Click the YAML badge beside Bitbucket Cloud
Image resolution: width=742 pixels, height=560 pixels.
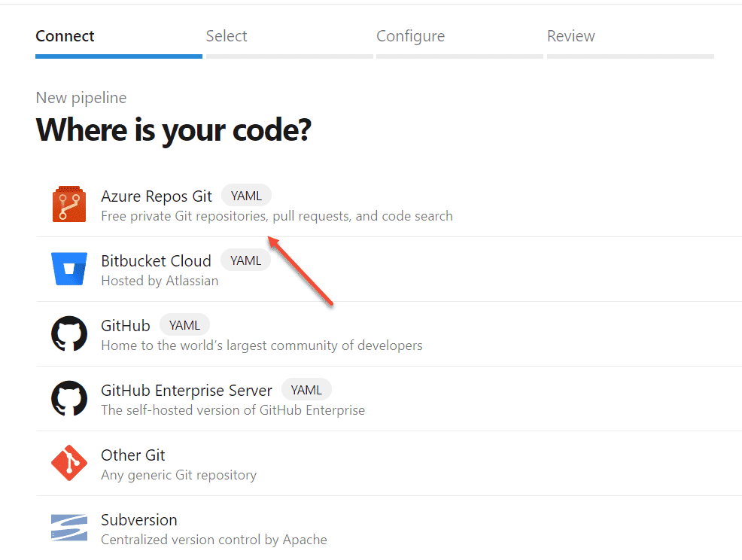pyautogui.click(x=245, y=260)
